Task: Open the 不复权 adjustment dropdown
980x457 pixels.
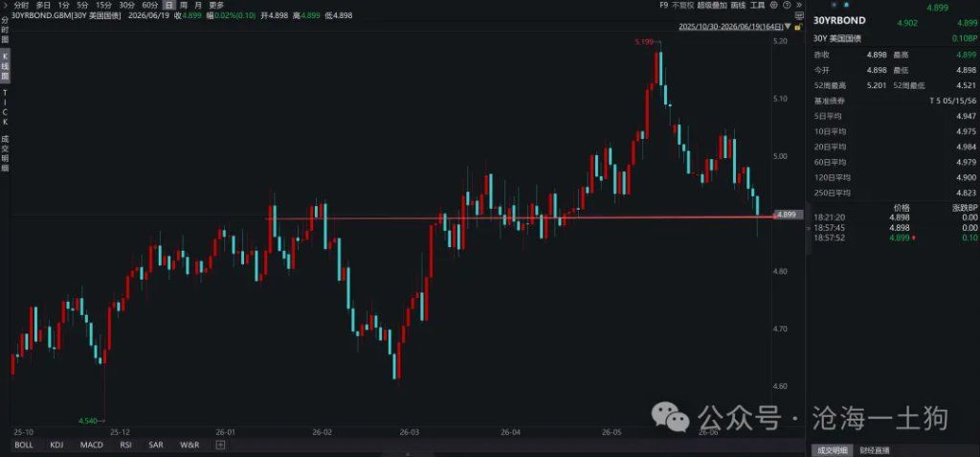Action: coord(683,5)
